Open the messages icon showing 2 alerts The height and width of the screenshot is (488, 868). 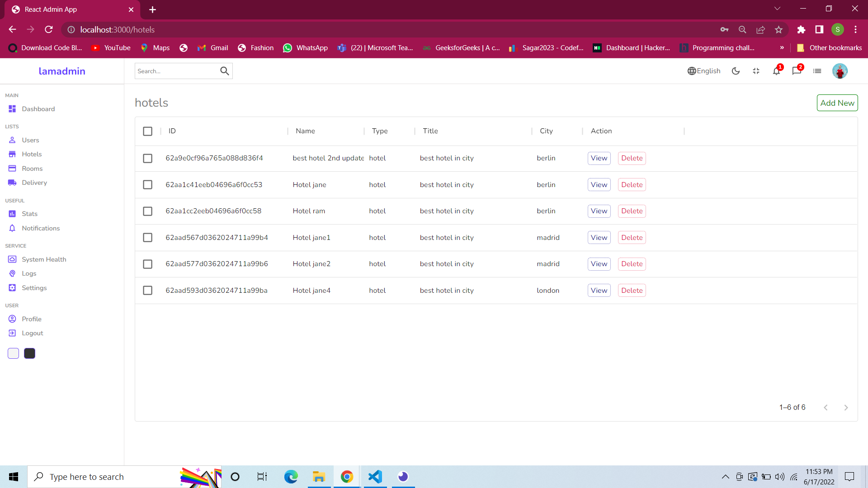(x=797, y=71)
